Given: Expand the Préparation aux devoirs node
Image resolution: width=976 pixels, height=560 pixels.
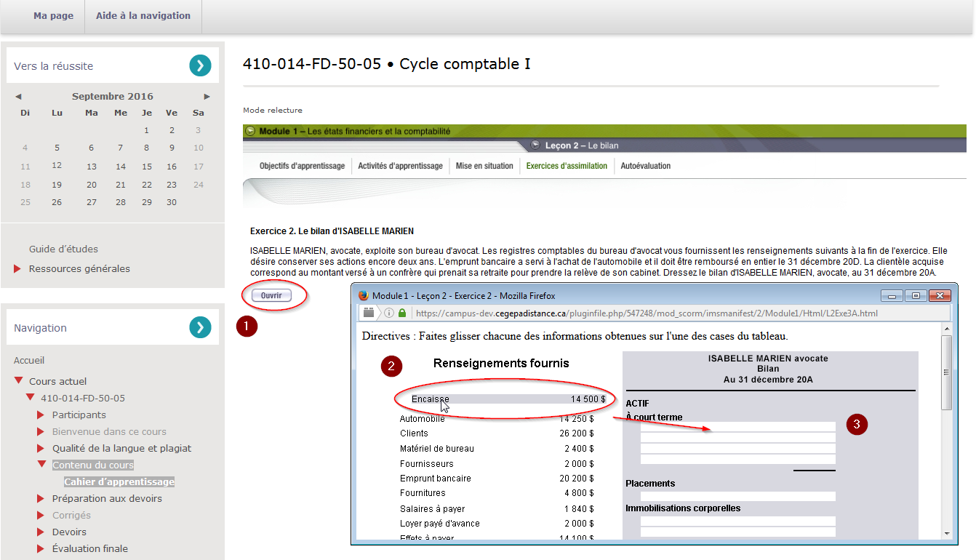Looking at the screenshot, I should click(41, 499).
